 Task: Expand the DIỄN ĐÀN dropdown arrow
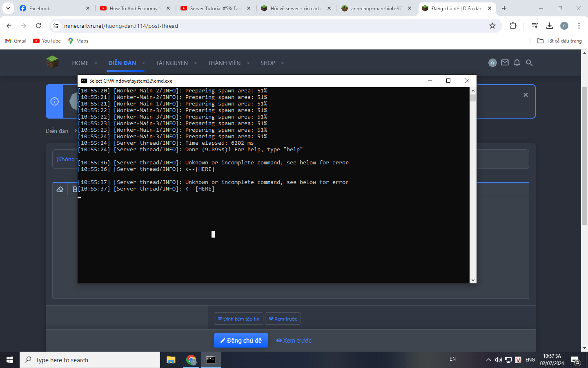[144, 63]
